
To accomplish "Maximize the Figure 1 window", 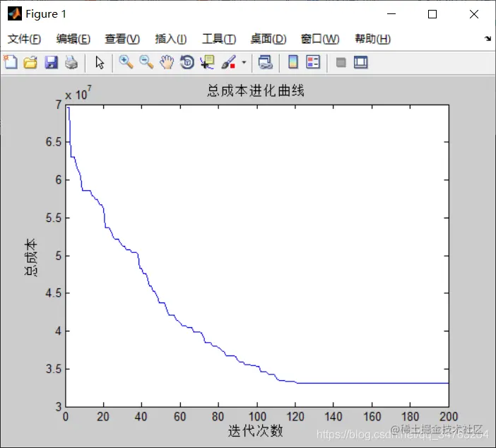I will coord(432,14).
